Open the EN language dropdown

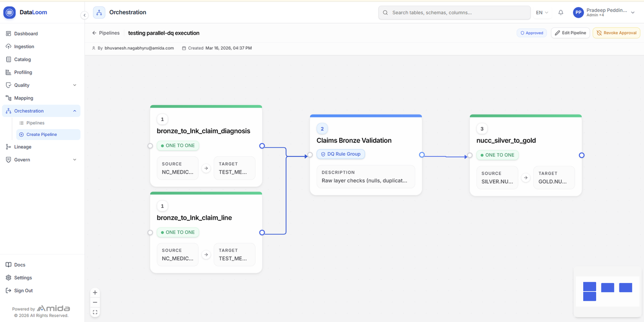[x=542, y=13]
